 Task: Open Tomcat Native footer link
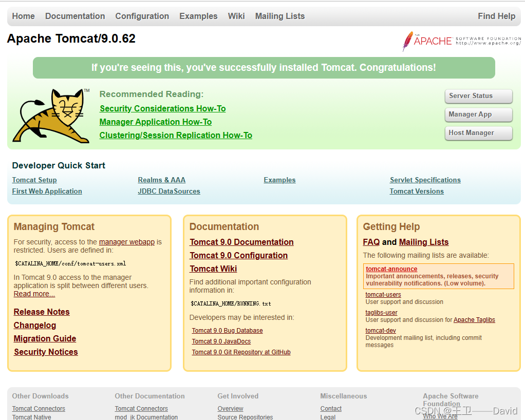coord(31,417)
